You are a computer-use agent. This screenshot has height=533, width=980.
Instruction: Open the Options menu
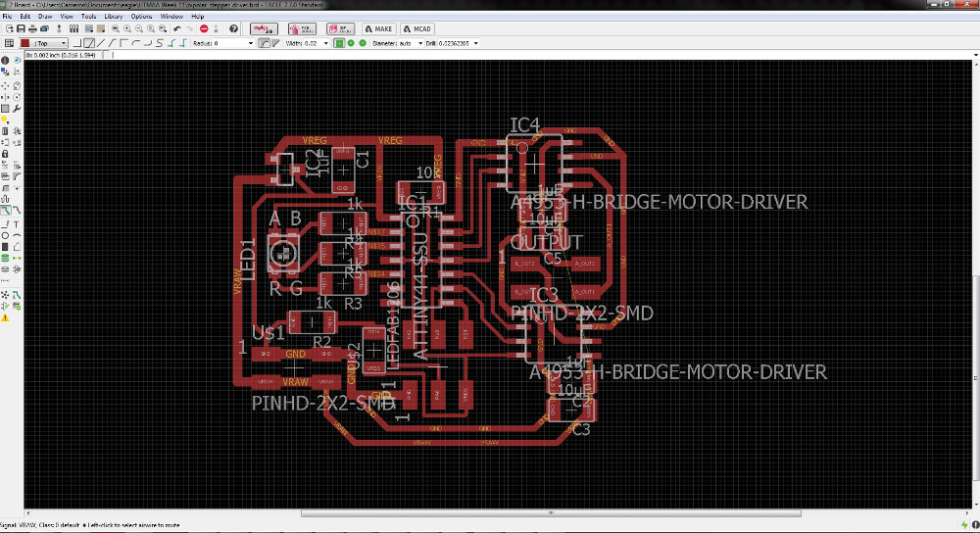pos(141,17)
